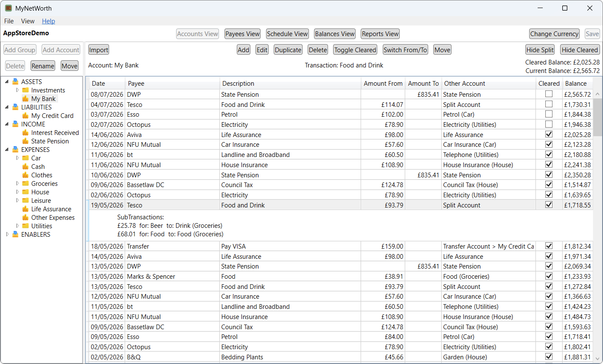Click the Import button
This screenshot has width=603, height=364.
coord(99,50)
